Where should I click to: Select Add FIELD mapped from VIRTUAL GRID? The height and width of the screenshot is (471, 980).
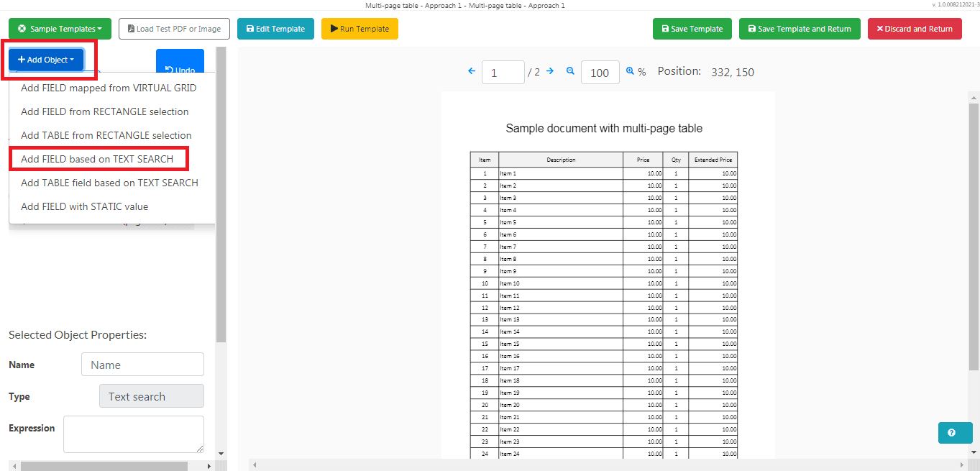tap(109, 88)
